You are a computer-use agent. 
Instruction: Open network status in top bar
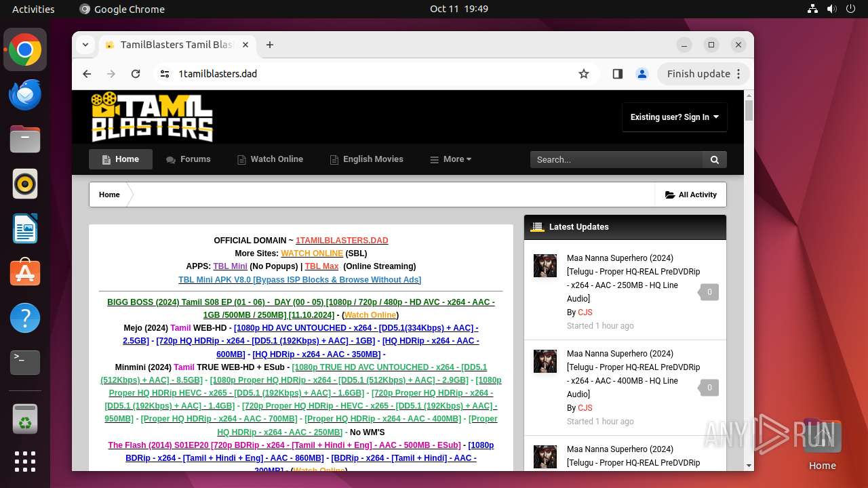(813, 9)
